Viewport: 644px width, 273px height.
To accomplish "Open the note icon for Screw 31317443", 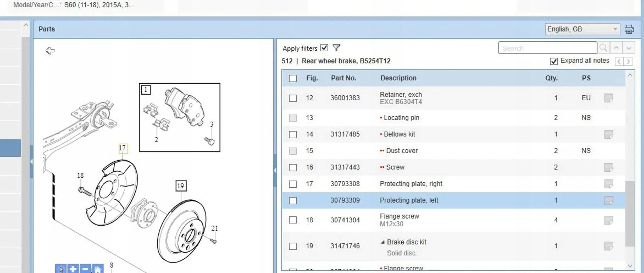I will [609, 167].
